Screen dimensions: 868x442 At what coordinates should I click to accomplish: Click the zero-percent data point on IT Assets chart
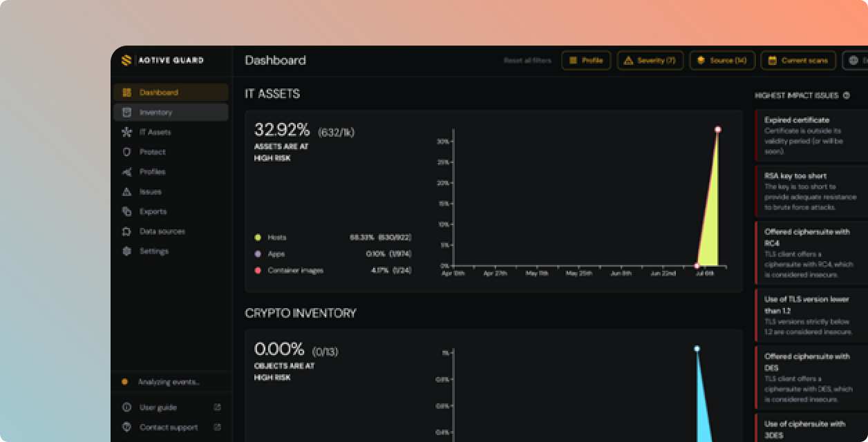pyautogui.click(x=697, y=265)
